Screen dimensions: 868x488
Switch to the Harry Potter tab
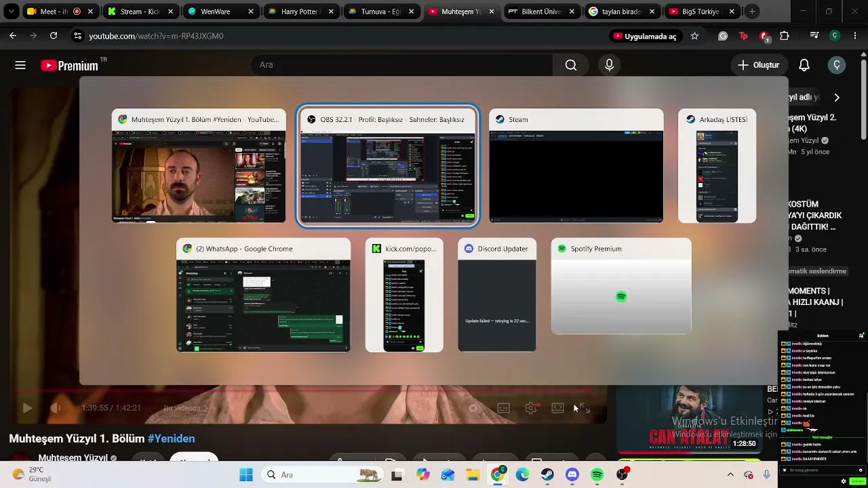(x=301, y=12)
